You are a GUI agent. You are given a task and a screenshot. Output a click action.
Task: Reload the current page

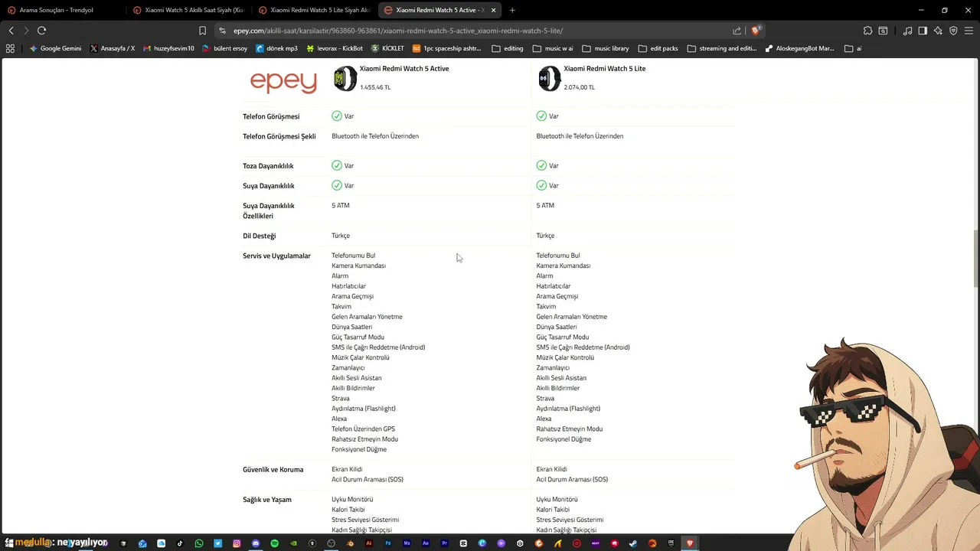41,31
